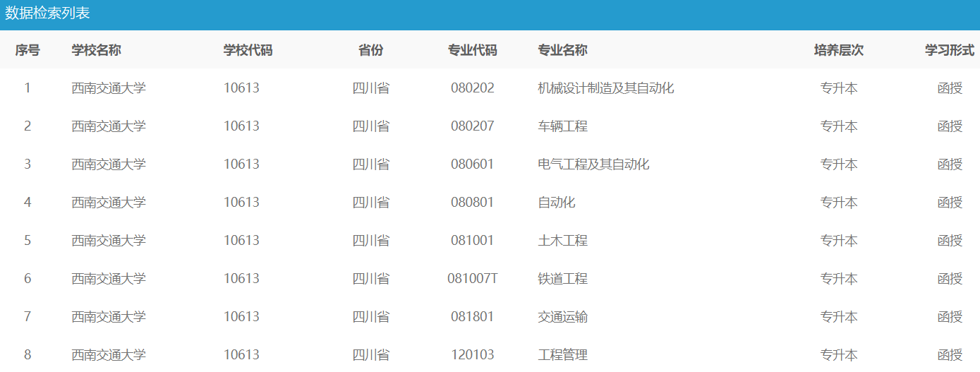This screenshot has width=980, height=372.
Task: Click 西南交通大学 in the 土木工程 row
Action: point(109,241)
